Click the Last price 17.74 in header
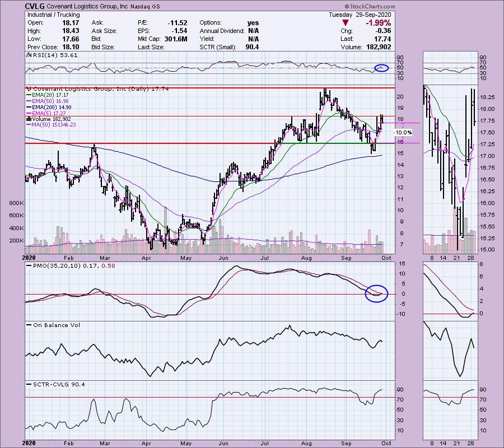504x448 pixels. [383, 39]
